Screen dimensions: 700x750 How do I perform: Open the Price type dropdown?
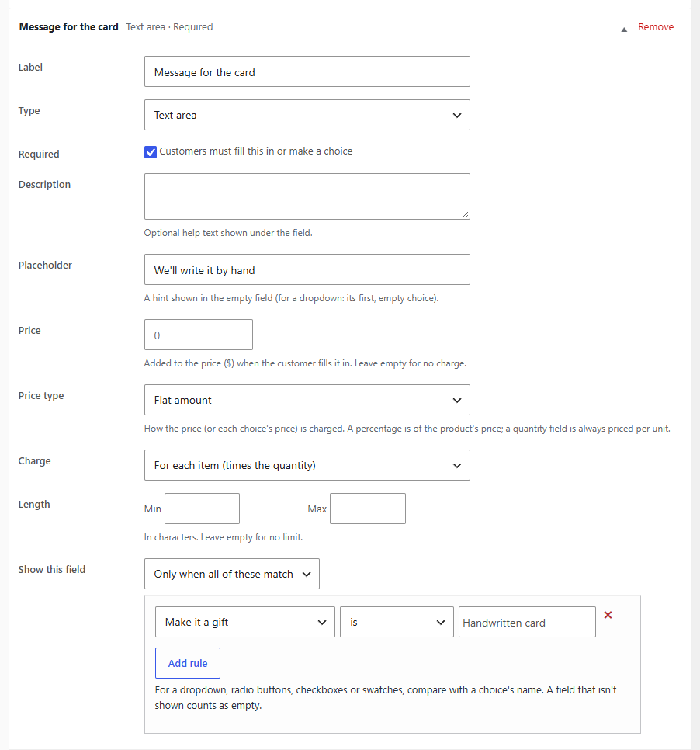(x=307, y=400)
